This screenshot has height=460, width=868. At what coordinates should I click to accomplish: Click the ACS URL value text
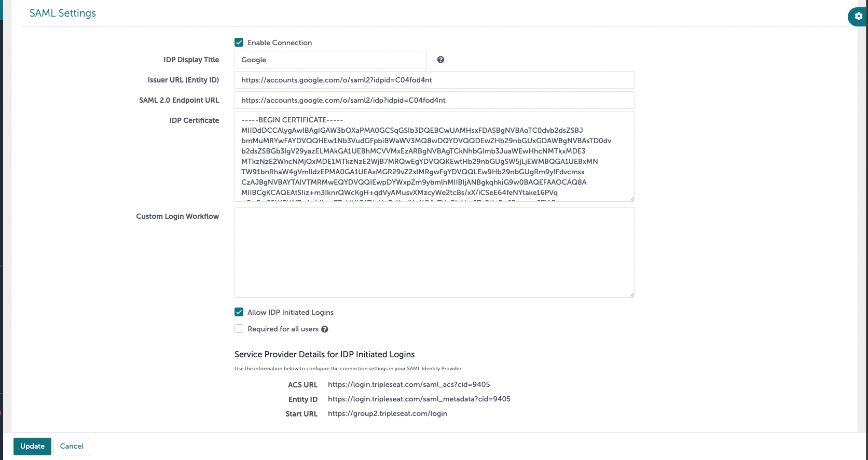[x=409, y=384]
